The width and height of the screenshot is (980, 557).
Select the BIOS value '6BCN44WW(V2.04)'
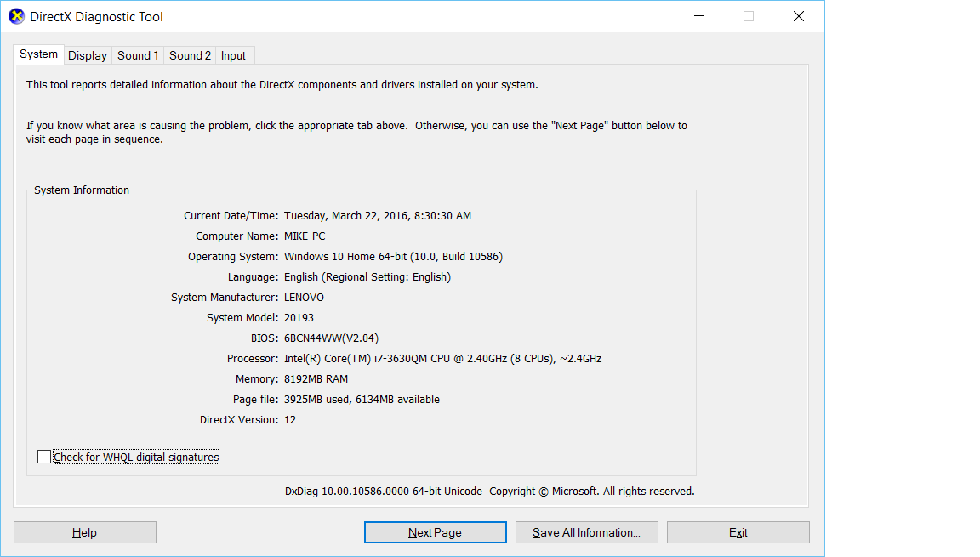pyautogui.click(x=331, y=338)
